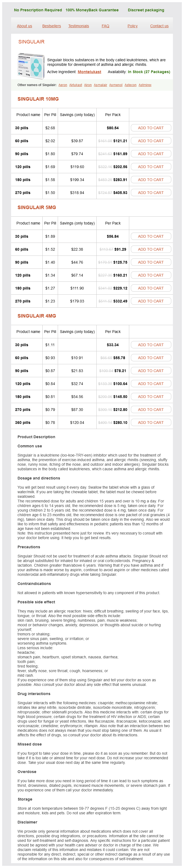The height and width of the screenshot is (868, 184).
Task: Click the Montelukast active ingredient link
Action: (x=89, y=72)
